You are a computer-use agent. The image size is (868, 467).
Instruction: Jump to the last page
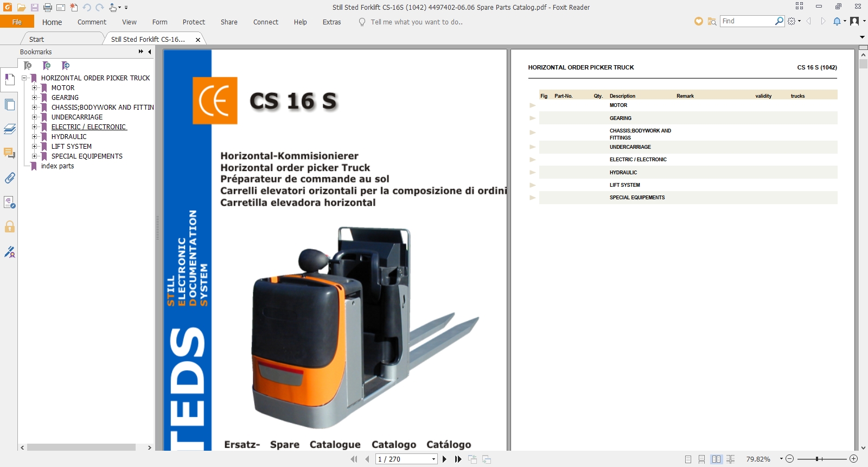coord(458,459)
